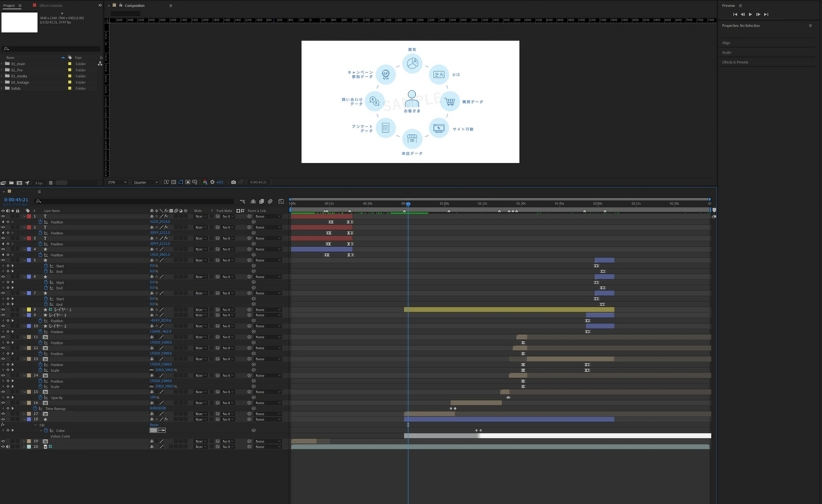Expand the 01_main folder
Screen dimensions: 822x504
(3, 64)
